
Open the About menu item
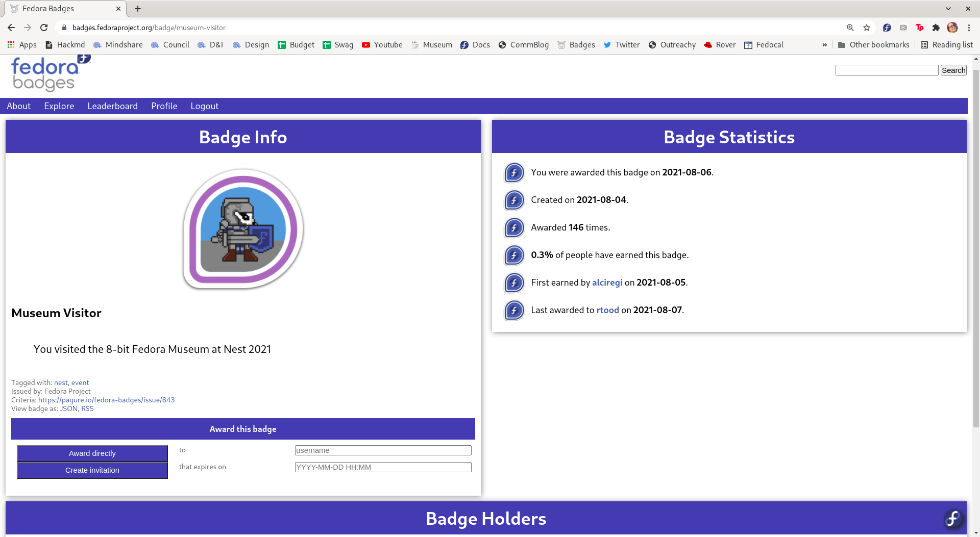tap(19, 106)
